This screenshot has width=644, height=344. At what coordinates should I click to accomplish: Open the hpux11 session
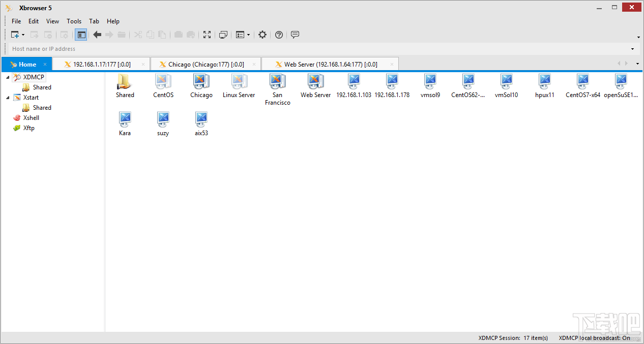[544, 81]
